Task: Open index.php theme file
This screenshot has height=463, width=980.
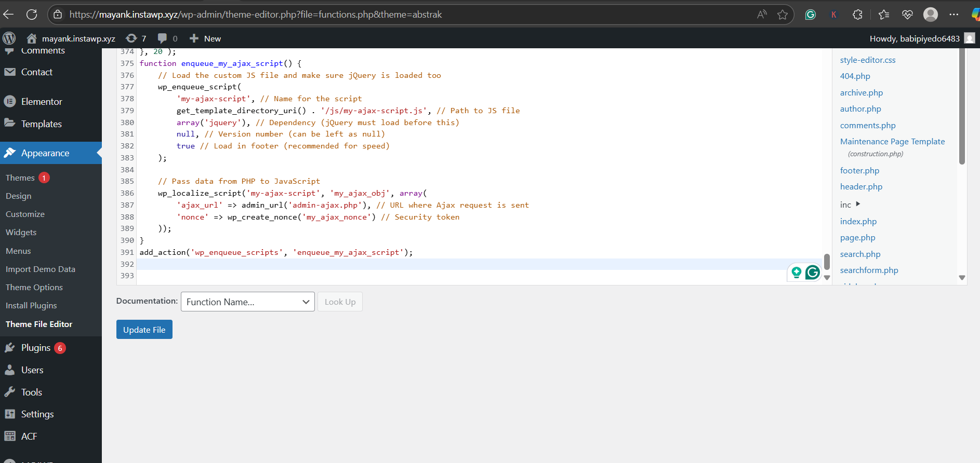Action: pyautogui.click(x=858, y=221)
